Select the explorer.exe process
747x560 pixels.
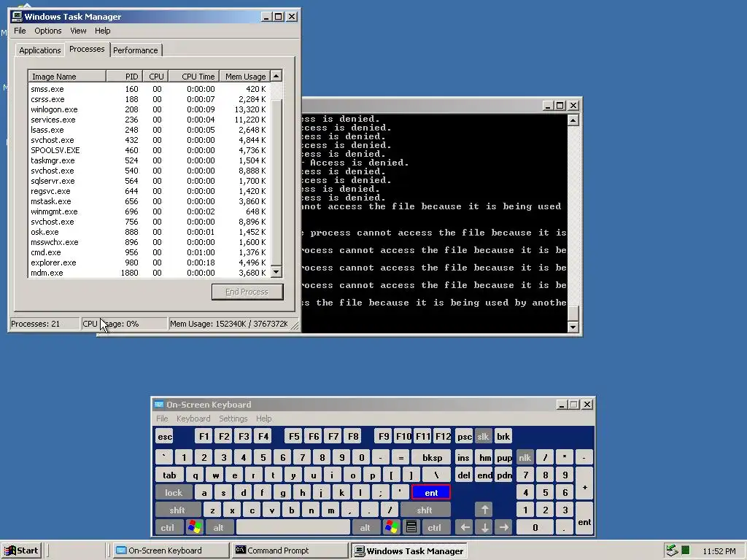tap(149, 262)
